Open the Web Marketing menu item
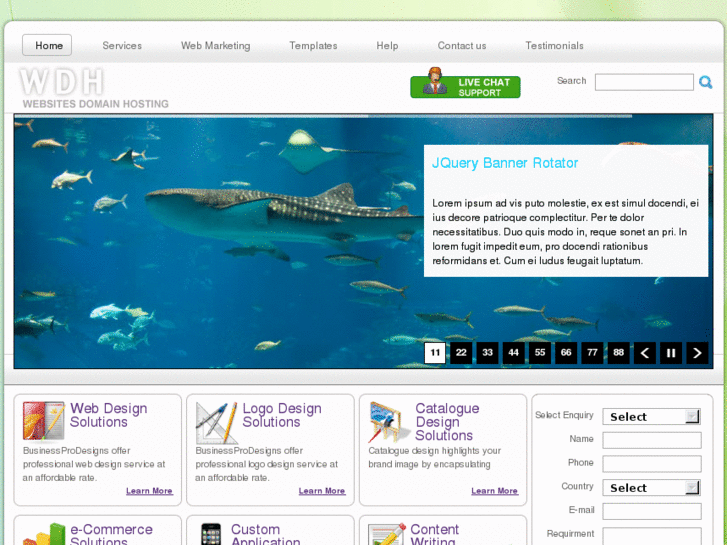The image size is (727, 545). tap(216, 45)
